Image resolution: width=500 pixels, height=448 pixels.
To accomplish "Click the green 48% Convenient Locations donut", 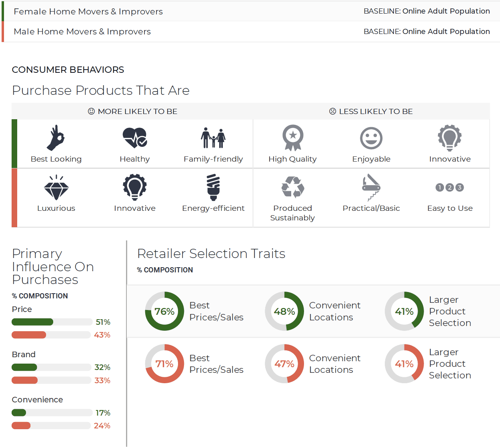I will [284, 311].
